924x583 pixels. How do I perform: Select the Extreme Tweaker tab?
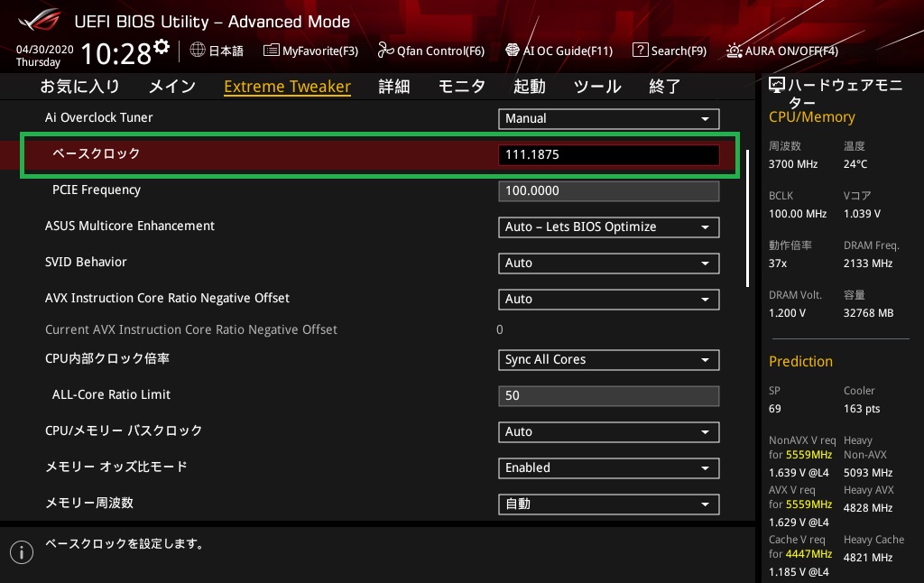[x=288, y=87]
